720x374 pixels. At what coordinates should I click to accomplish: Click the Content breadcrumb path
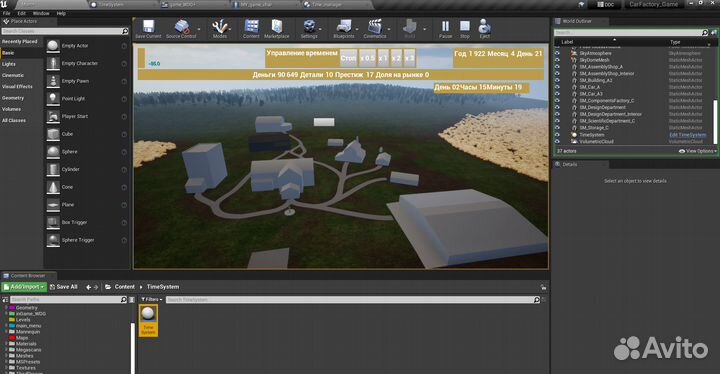[124, 287]
